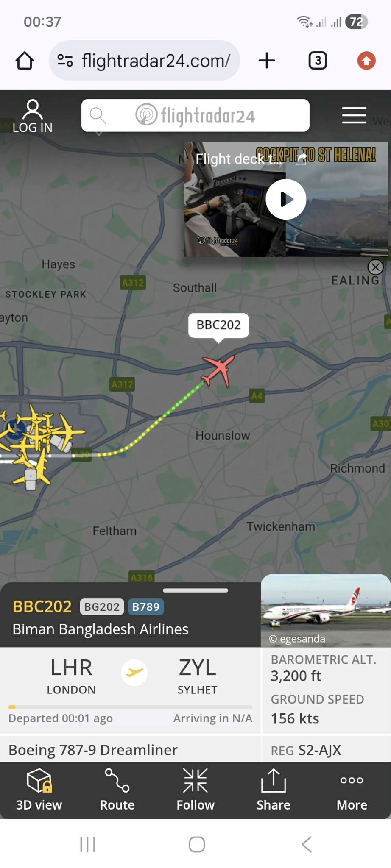Image resolution: width=391 pixels, height=868 pixels.
Task: Select the red BBC202 aircraft on map
Action: coord(218,370)
